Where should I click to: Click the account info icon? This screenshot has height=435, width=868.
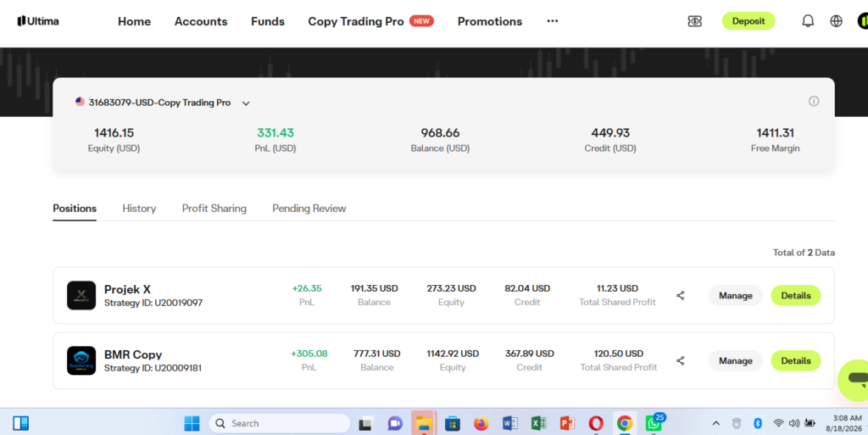[813, 101]
